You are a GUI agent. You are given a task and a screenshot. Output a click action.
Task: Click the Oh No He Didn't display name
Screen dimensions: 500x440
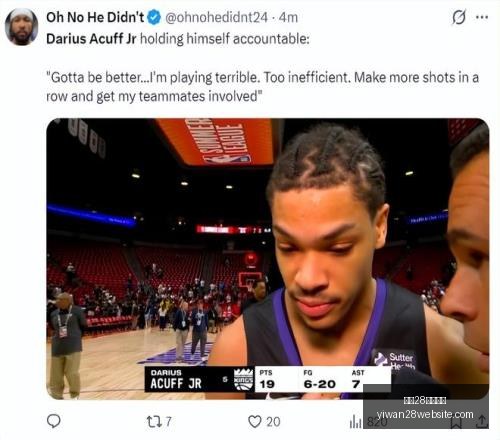pyautogui.click(x=95, y=17)
